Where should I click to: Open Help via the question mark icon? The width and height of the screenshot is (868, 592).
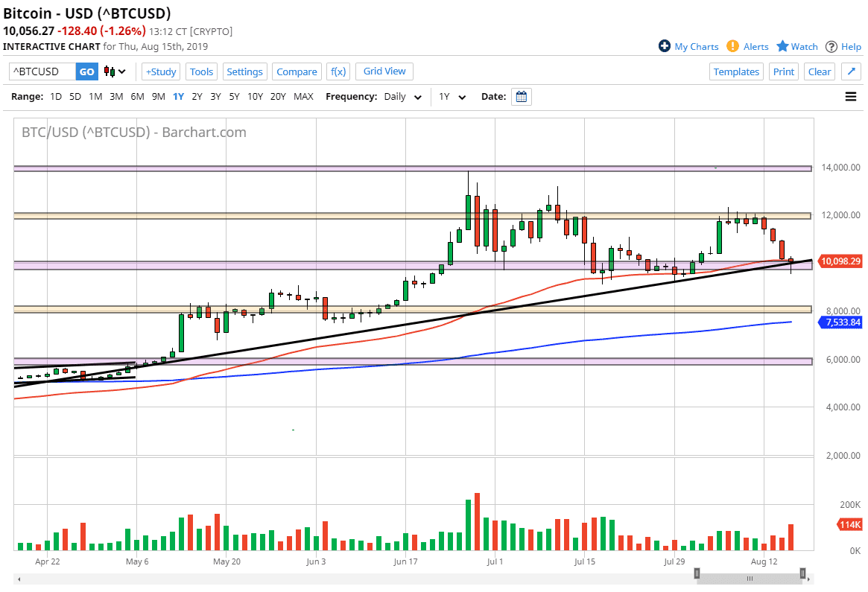click(x=832, y=46)
